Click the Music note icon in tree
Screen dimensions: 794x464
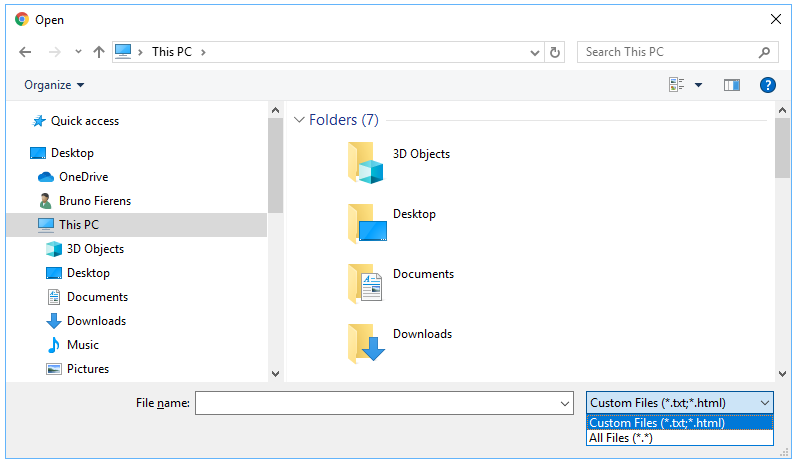click(x=53, y=345)
